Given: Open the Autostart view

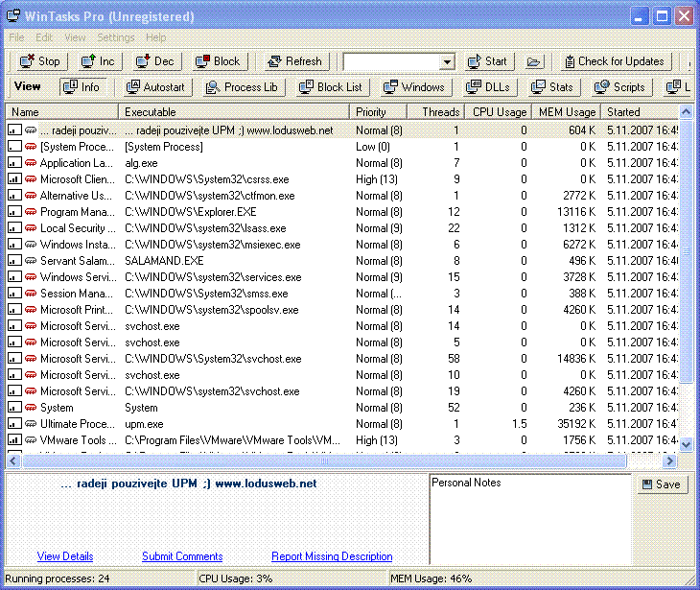Looking at the screenshot, I should pyautogui.click(x=155, y=86).
